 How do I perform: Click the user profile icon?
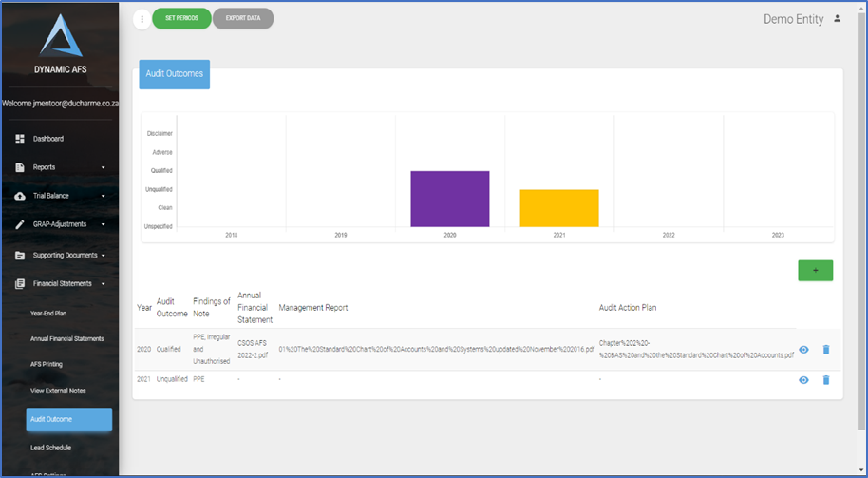[x=837, y=19]
